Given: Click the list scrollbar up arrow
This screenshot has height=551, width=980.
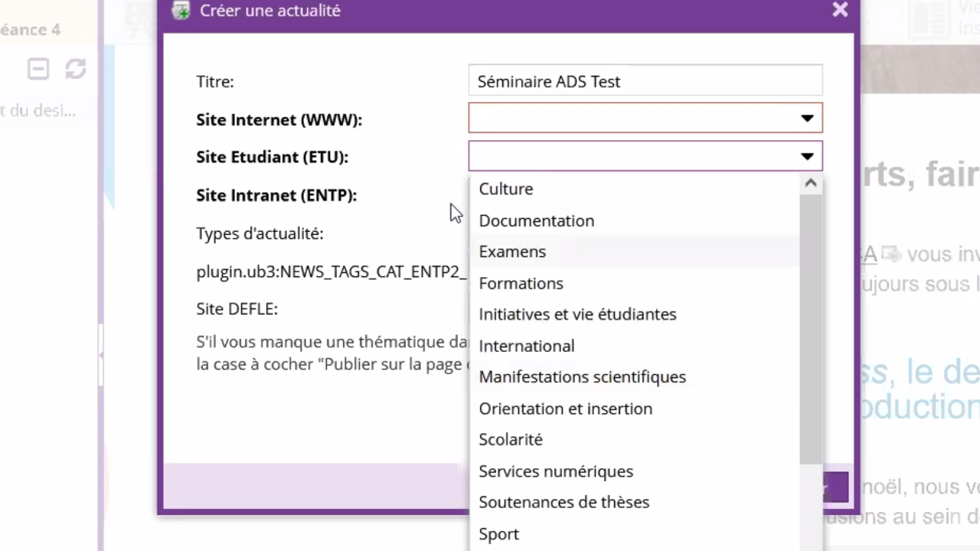Looking at the screenshot, I should point(810,184).
